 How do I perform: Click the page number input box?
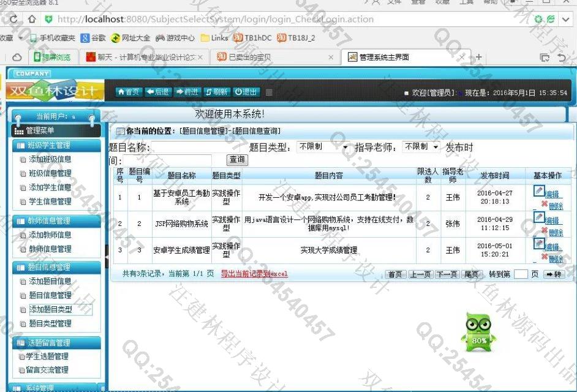point(520,274)
